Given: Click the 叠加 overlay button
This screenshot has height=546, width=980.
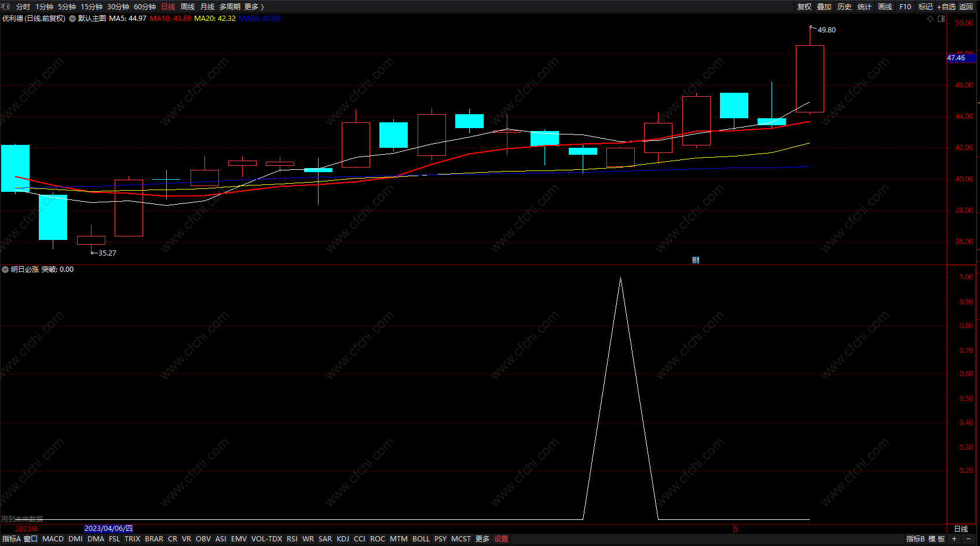Looking at the screenshot, I should coord(824,7).
